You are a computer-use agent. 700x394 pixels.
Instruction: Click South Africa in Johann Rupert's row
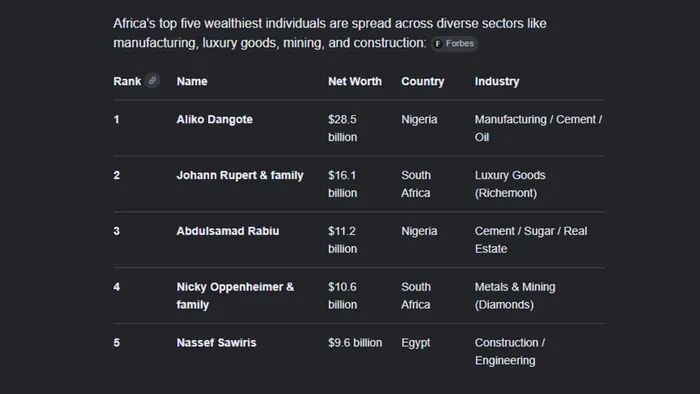tap(416, 184)
